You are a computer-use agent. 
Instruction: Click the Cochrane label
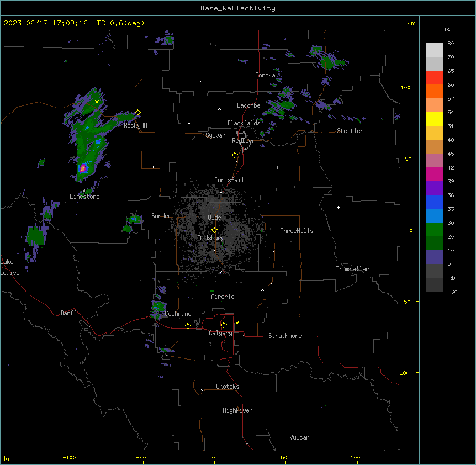178,314
